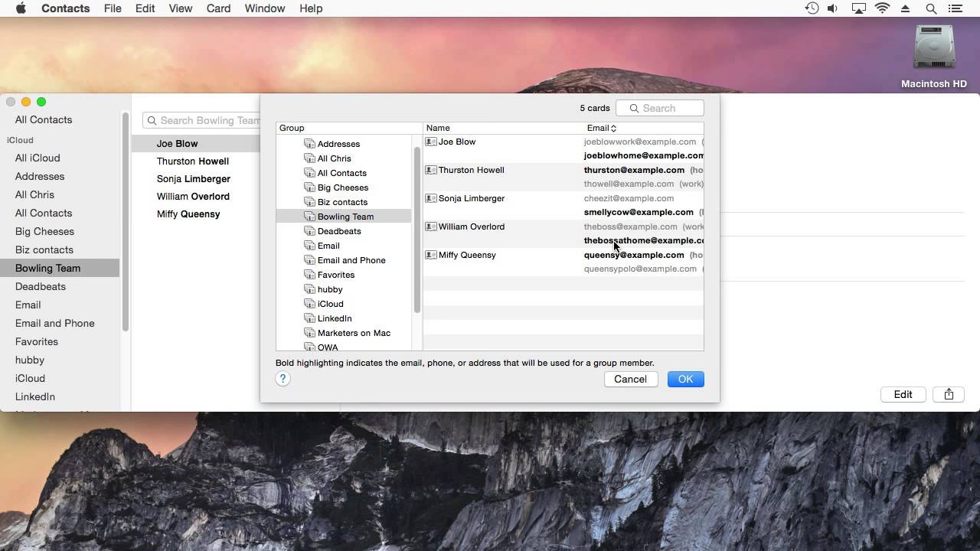
Task: Click William Overlord's contact card icon
Action: [x=431, y=227]
